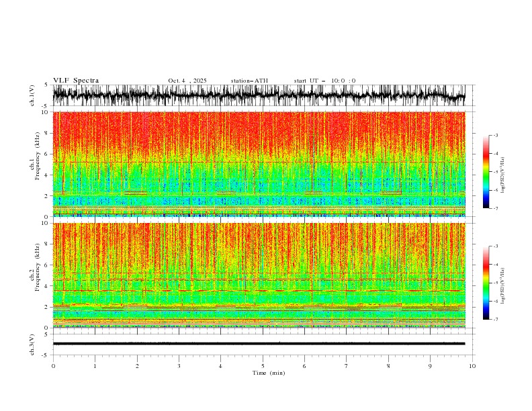Screen dimensions: 532x411
Task: Click the ch.2 spectrogram panel
Action: point(259,275)
